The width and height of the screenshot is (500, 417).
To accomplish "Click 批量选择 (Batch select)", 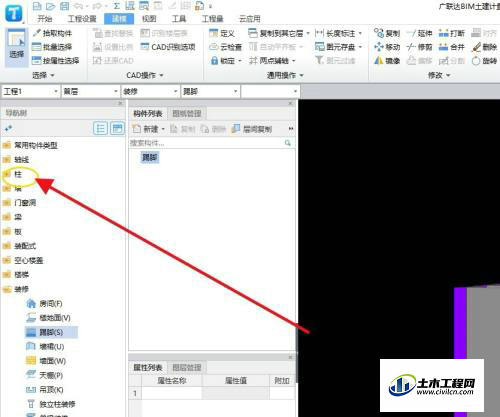I will (x=52, y=47).
